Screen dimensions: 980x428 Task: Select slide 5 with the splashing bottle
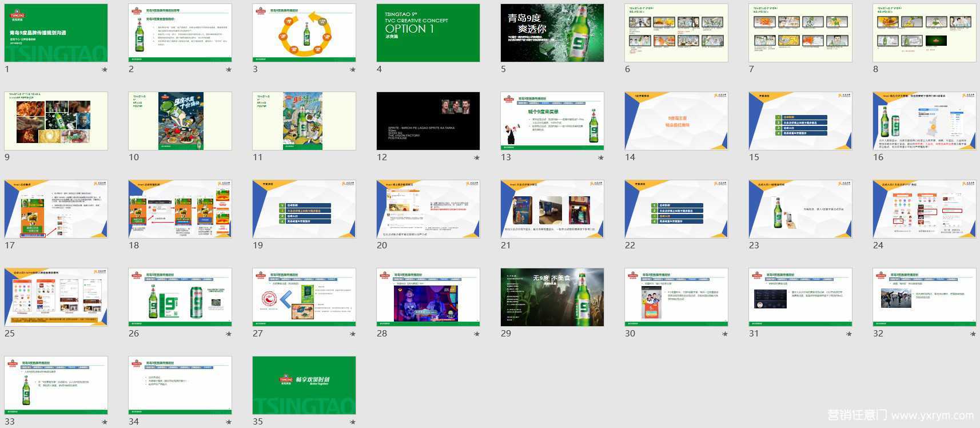point(552,33)
